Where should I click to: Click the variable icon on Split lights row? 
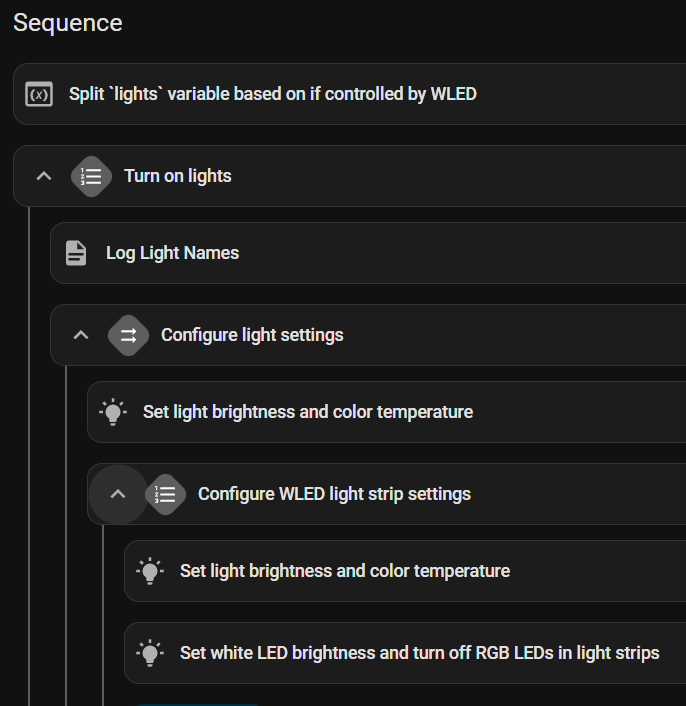pos(39,95)
